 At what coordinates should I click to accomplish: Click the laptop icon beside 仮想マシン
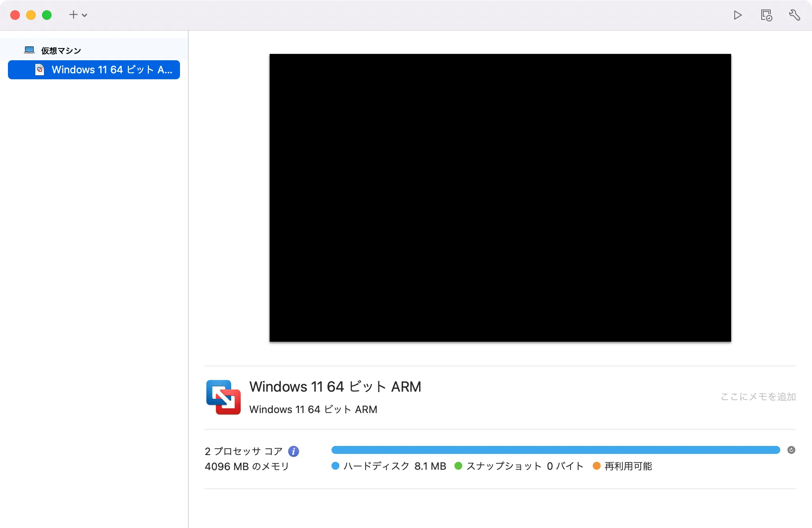click(29, 50)
